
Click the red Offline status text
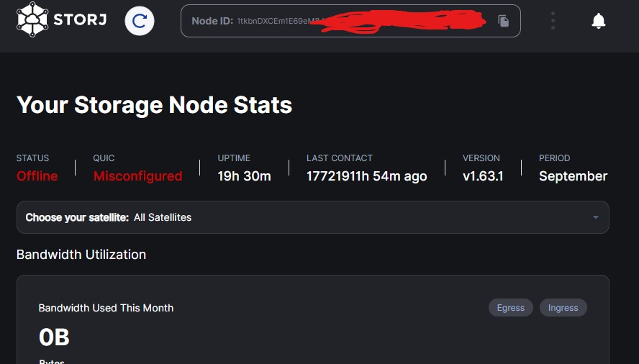click(37, 176)
